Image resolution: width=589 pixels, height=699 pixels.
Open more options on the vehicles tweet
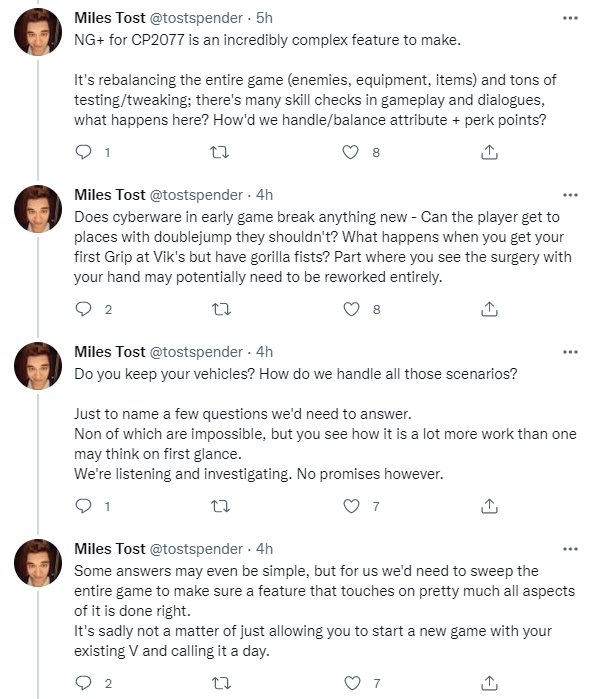[x=570, y=352]
